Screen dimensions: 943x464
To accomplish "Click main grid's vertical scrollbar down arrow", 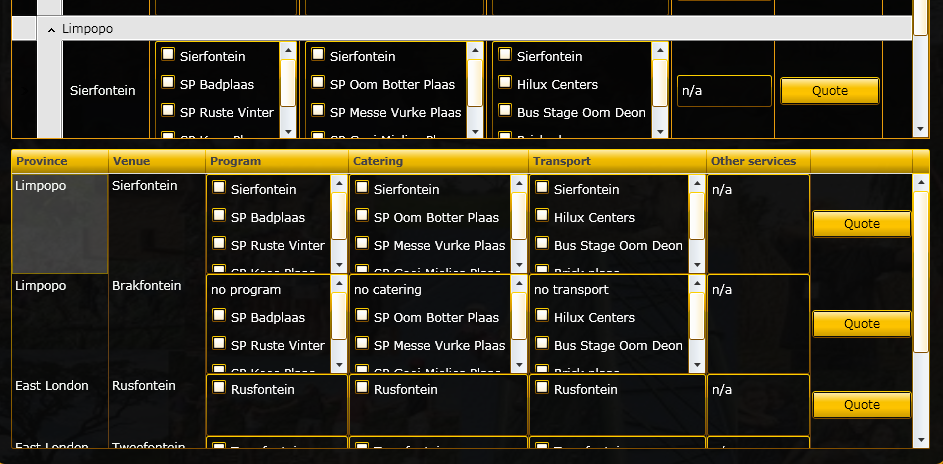I will 921,439.
